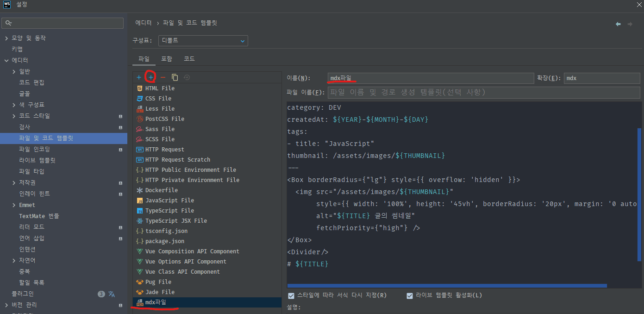Click the template editor vertical scrollbar
The width and height of the screenshot is (644, 314).
pyautogui.click(x=639, y=195)
